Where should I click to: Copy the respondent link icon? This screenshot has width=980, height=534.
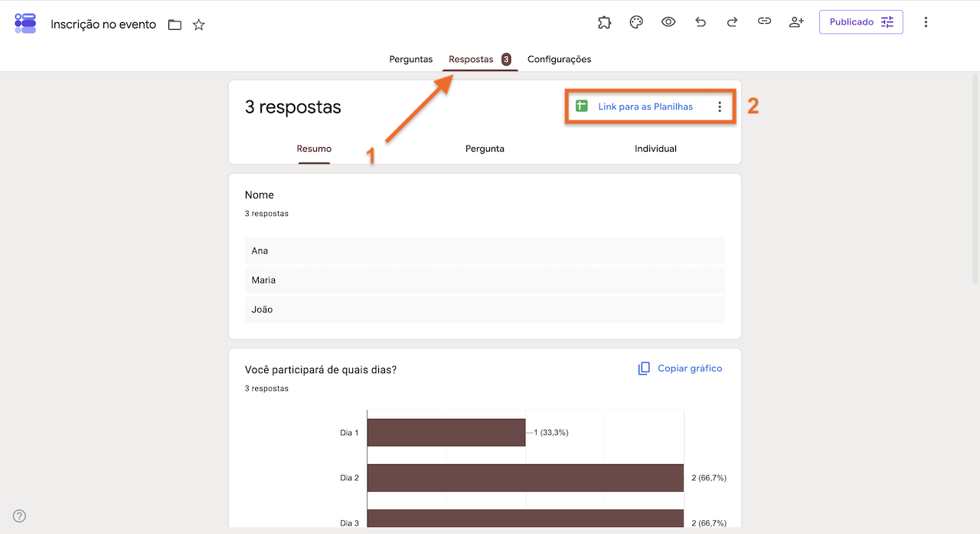(764, 22)
